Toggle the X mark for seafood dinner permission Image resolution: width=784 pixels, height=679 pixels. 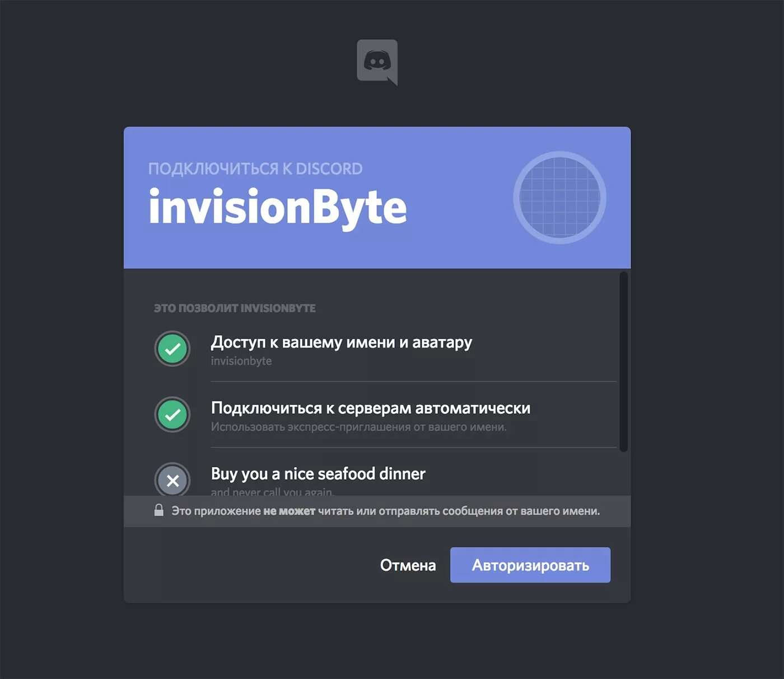[x=172, y=480]
